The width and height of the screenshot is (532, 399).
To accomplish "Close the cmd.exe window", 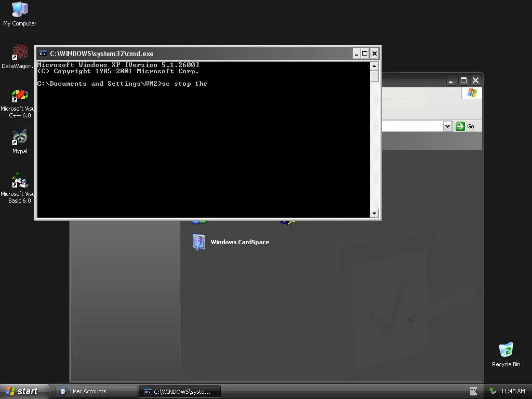I will click(x=374, y=54).
